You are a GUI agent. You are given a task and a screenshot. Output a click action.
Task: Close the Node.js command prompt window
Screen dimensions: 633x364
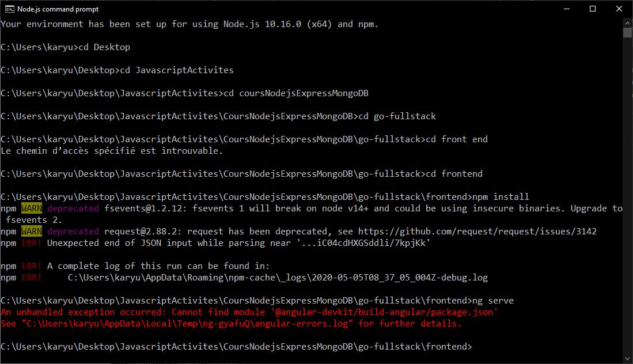[619, 9]
